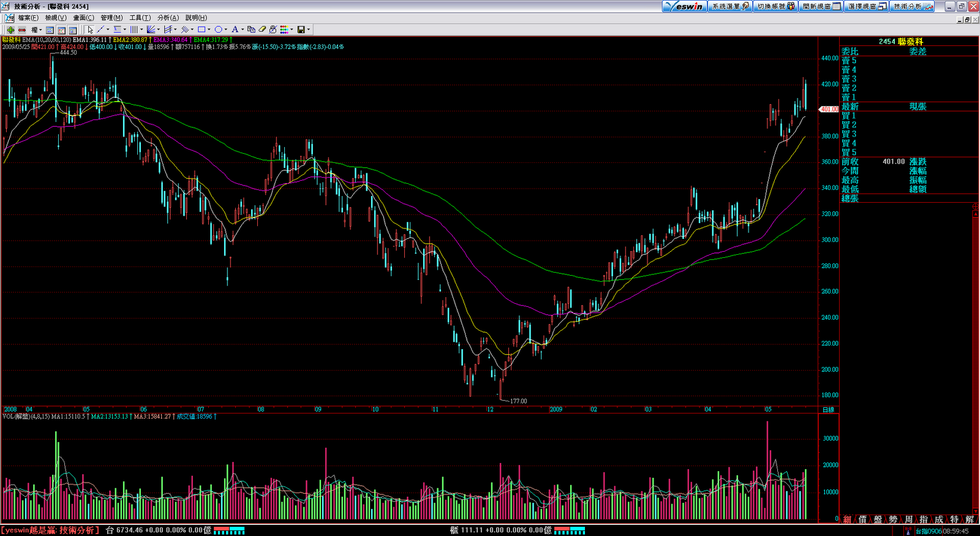Switch to the 細 tab
Screen dimensions: 980x536
tap(848, 519)
